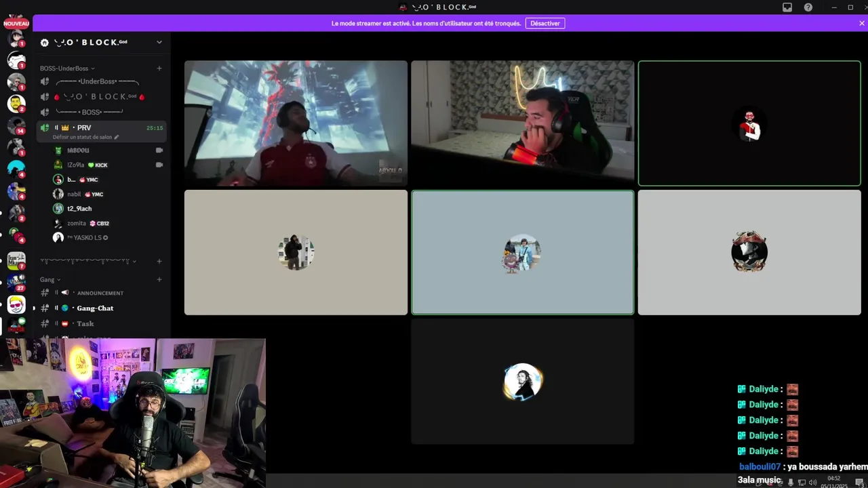Image resolution: width=868 pixels, height=488 pixels.
Task: Click the taskbar volume speaker icon
Action: point(812,483)
